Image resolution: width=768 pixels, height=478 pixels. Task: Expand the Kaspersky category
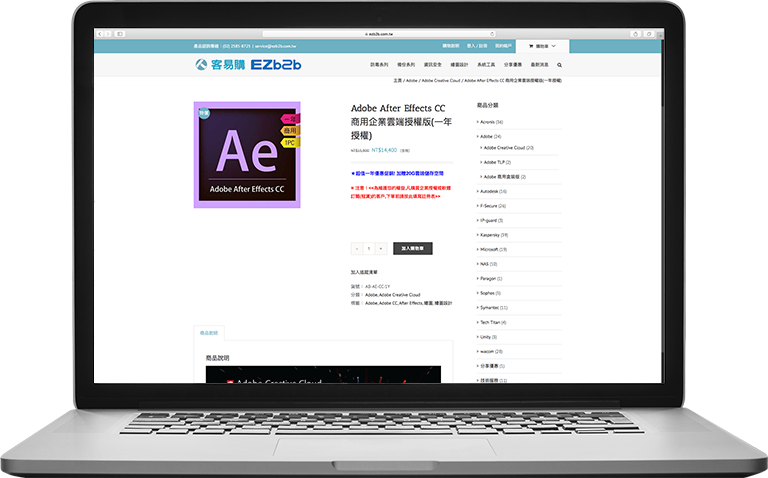(x=492, y=235)
